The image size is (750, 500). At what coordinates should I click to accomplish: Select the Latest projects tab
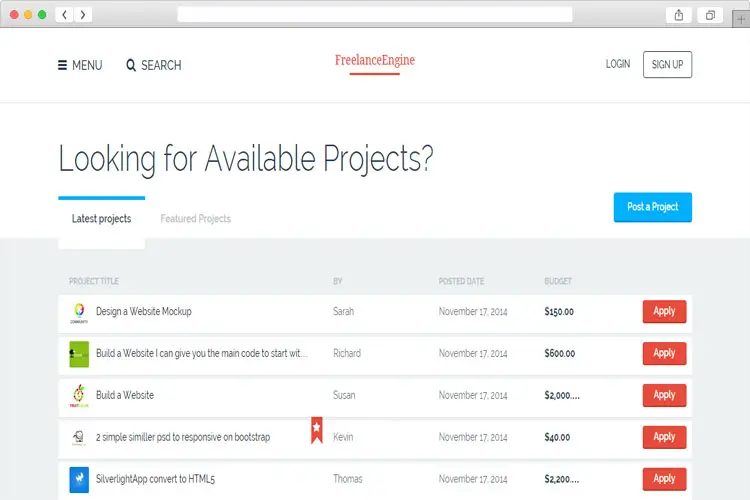(101, 219)
